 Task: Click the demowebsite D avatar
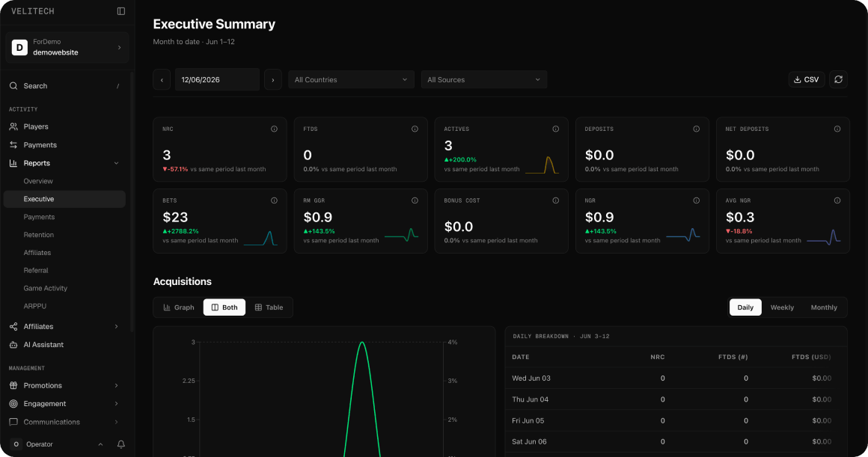click(20, 48)
